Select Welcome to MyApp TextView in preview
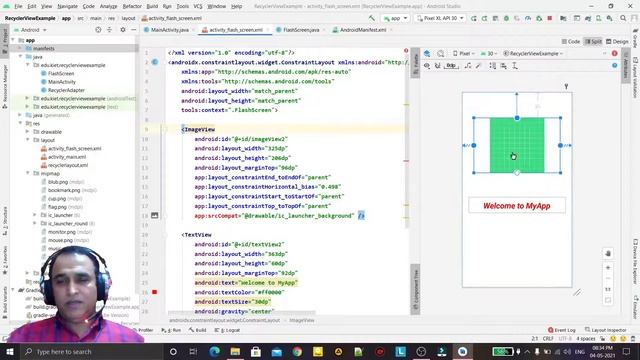Viewport: 640px width, 360px height. 517,206
